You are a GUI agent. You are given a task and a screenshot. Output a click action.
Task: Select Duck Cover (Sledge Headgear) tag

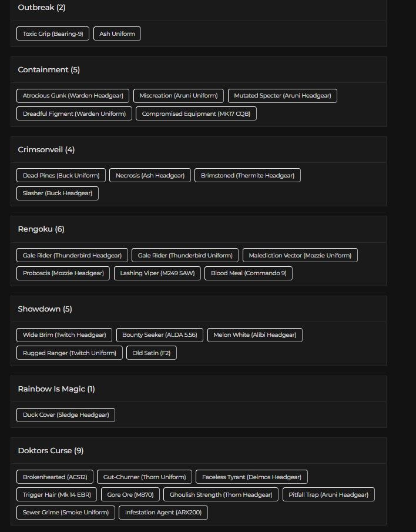[x=66, y=415]
